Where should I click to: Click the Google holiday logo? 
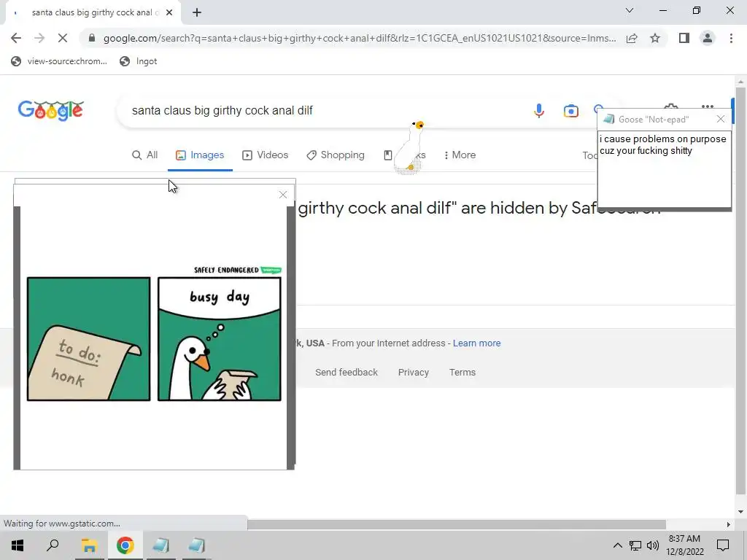pyautogui.click(x=50, y=111)
